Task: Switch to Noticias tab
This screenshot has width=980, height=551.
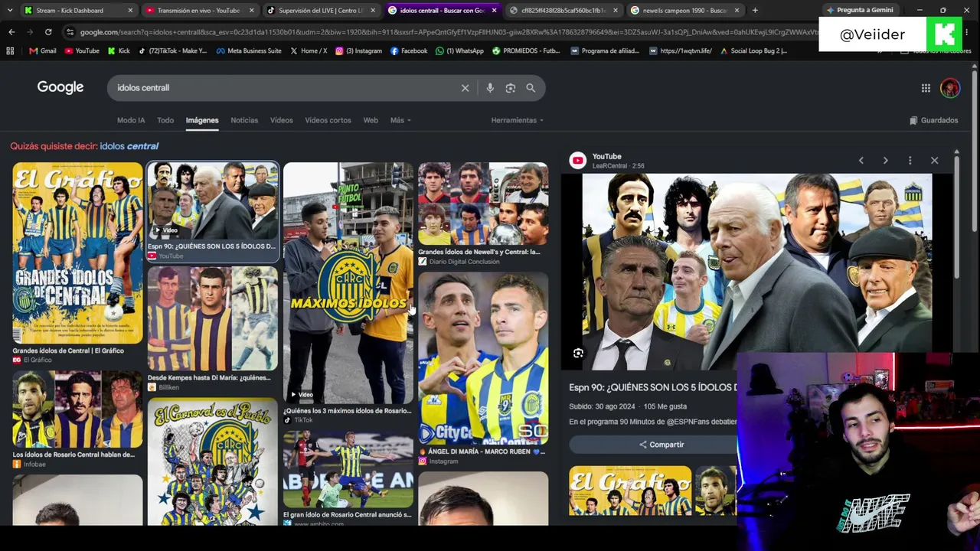Action: [x=244, y=120]
